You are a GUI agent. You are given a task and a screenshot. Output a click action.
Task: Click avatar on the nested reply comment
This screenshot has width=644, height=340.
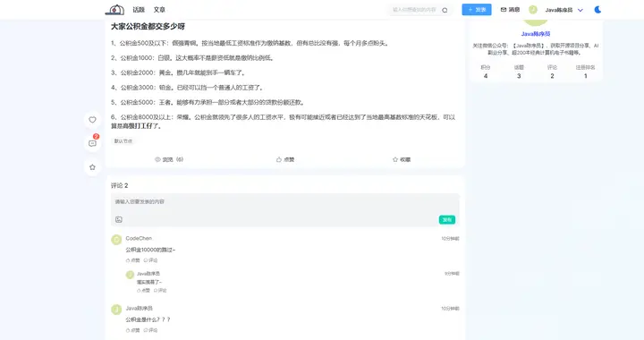click(130, 275)
